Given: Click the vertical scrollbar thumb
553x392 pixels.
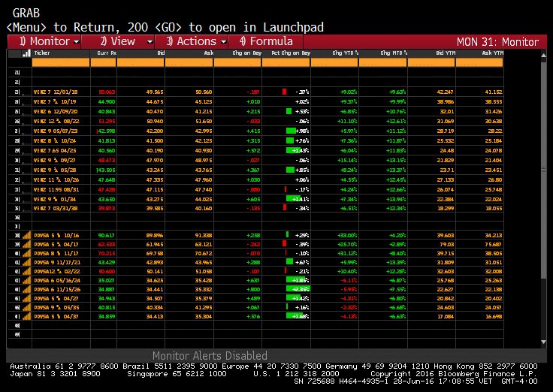Looking at the screenshot, I should tap(543, 170).
